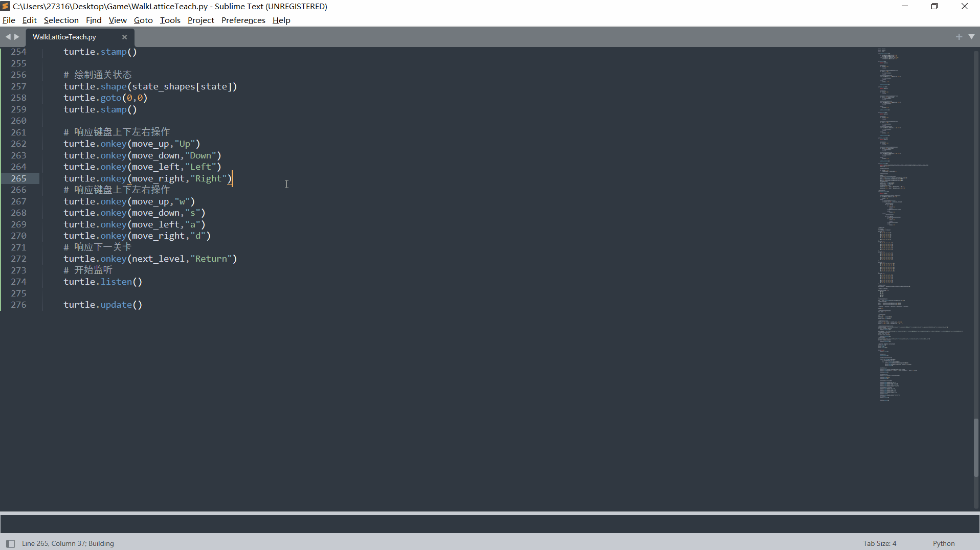Add a new tab with plus icon

tap(959, 37)
